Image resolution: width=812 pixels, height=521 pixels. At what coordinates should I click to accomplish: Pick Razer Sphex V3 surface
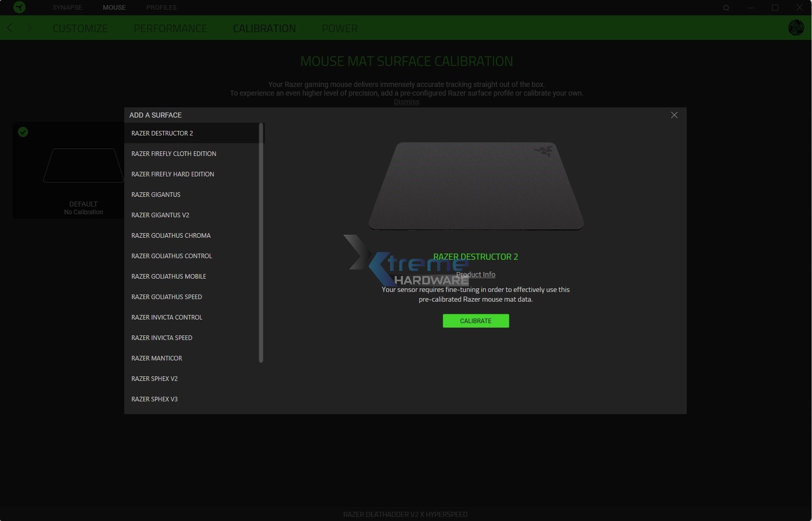click(x=154, y=399)
